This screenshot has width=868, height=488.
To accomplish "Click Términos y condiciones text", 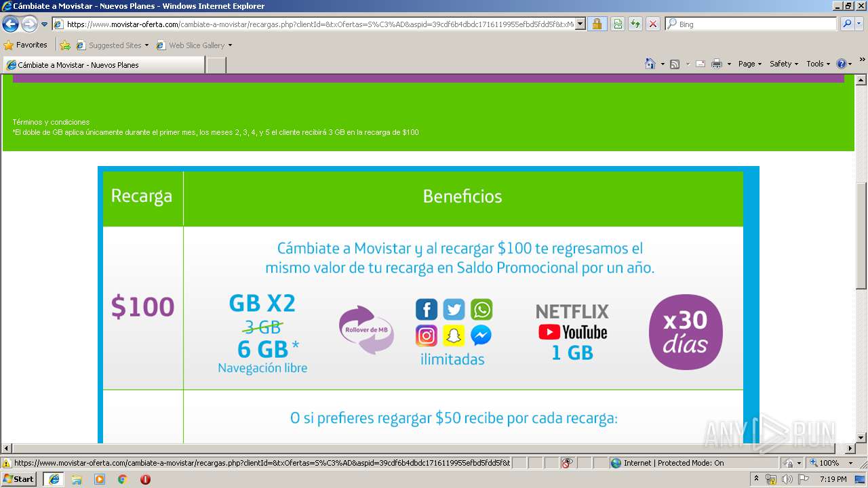I will pyautogui.click(x=51, y=122).
